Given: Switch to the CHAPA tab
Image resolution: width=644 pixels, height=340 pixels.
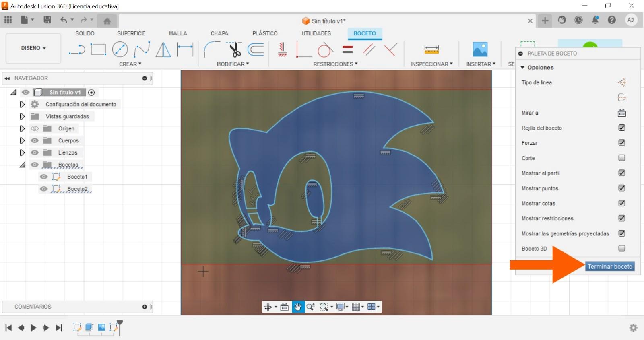Looking at the screenshot, I should 219,33.
